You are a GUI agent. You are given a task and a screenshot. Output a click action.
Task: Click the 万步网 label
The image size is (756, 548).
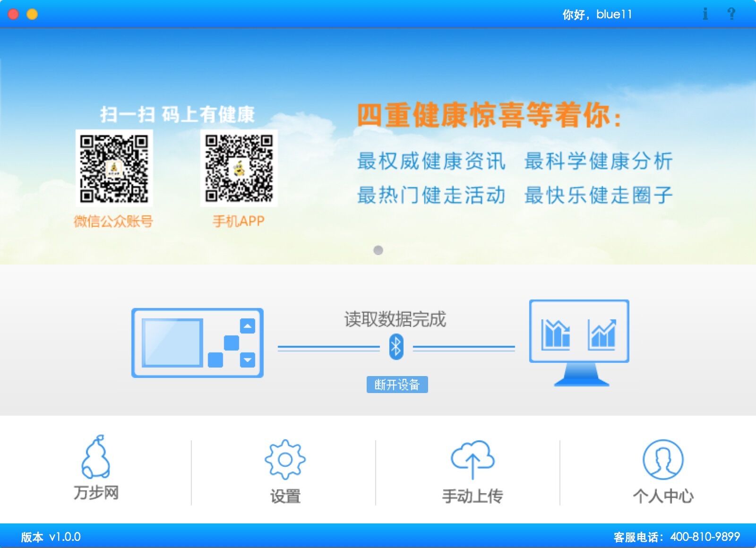coord(96,492)
